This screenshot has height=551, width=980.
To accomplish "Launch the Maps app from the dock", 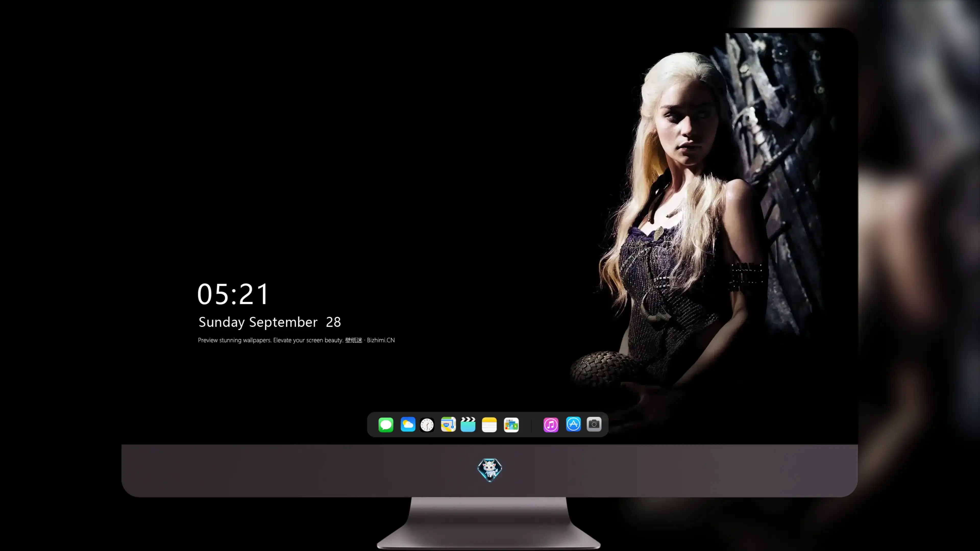I will click(448, 424).
